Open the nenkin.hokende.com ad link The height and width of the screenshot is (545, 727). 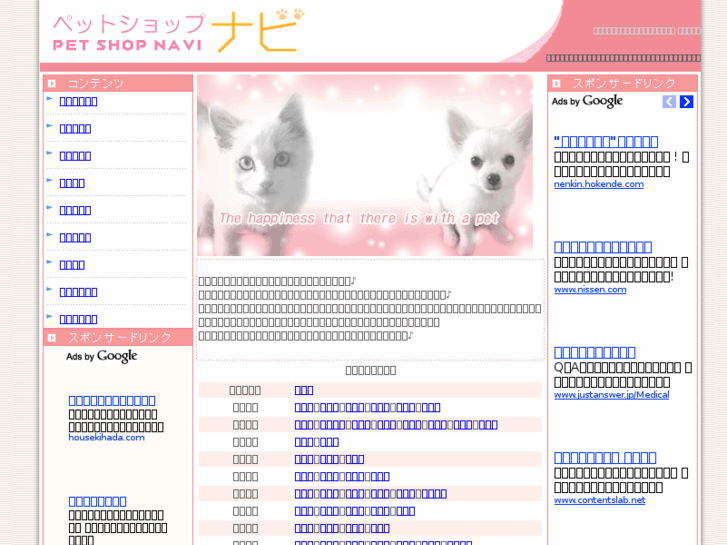click(599, 184)
